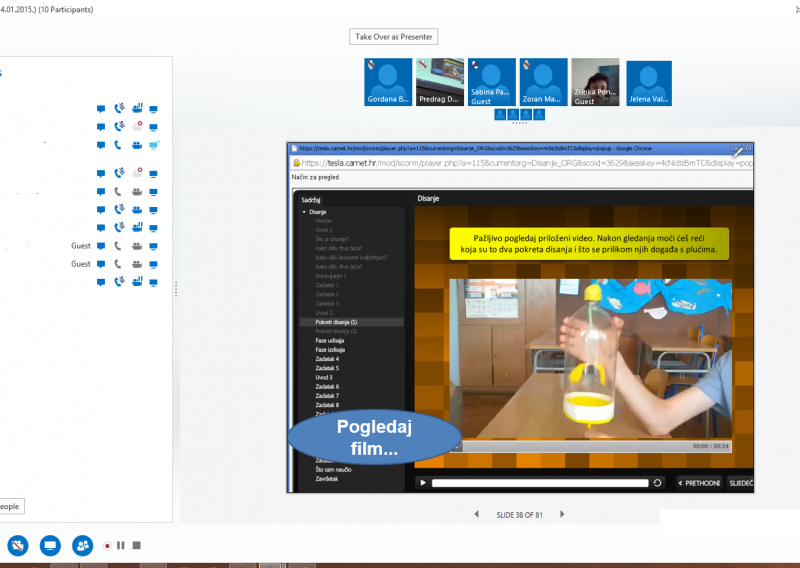Pause the recording
Image resolution: width=800 pixels, height=568 pixels.
(121, 546)
